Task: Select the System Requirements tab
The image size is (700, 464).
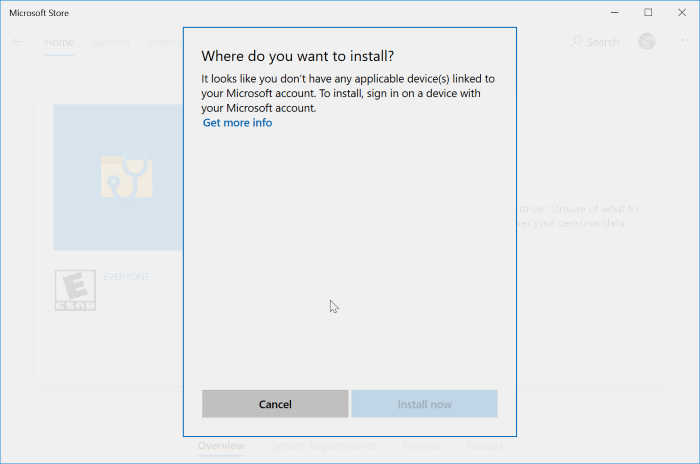Action: [322, 446]
